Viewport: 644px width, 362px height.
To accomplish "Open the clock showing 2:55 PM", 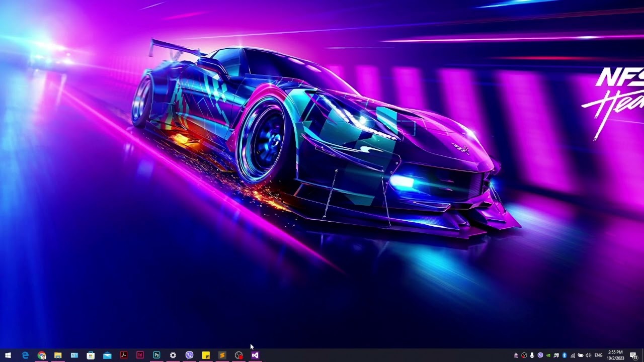I will [x=615, y=355].
